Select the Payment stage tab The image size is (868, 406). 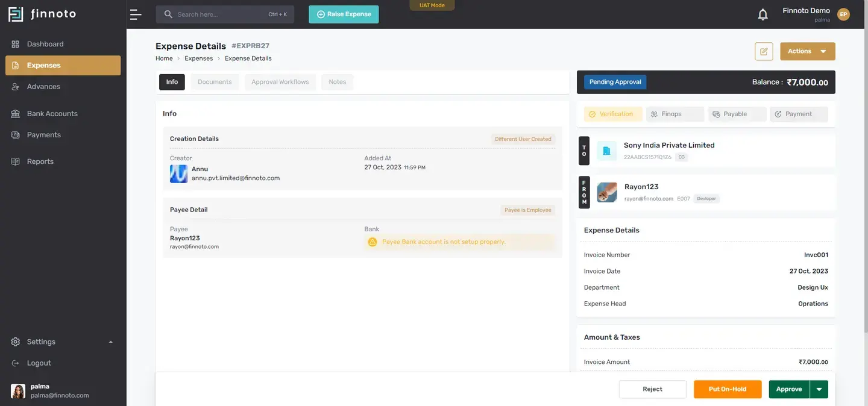click(799, 114)
